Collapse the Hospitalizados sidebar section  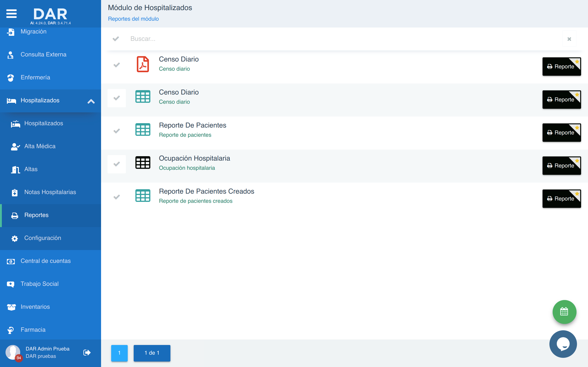[91, 101]
